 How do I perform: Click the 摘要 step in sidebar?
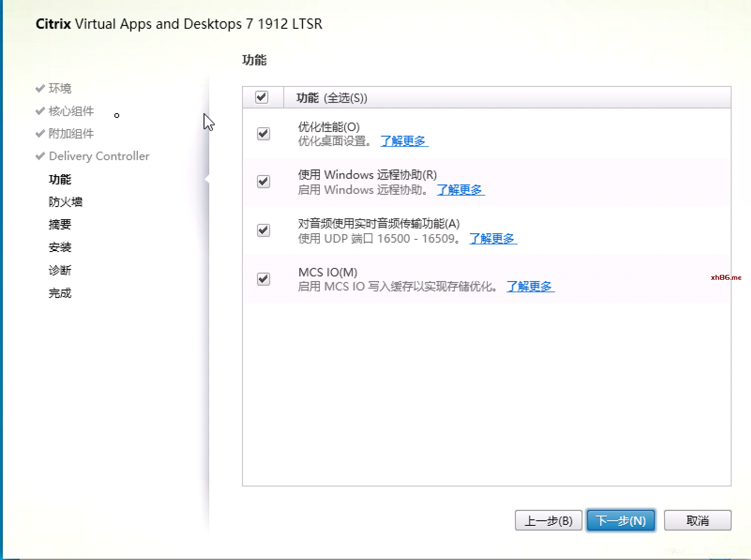point(60,225)
